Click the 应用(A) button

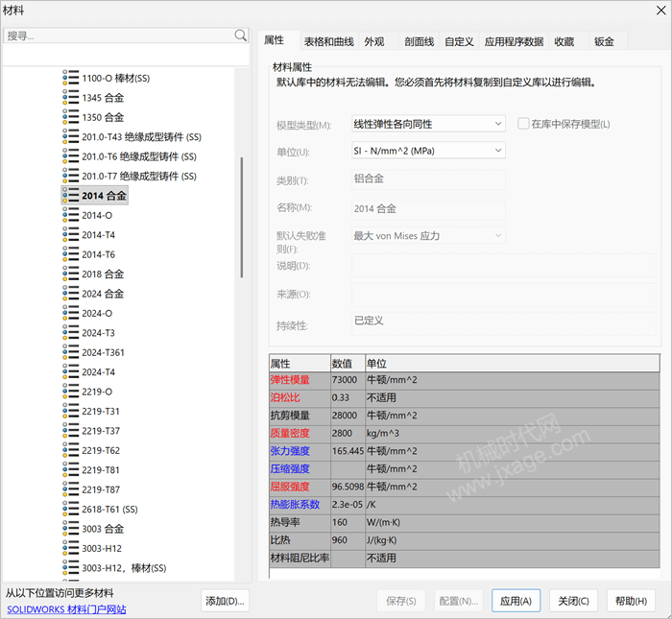click(x=516, y=601)
